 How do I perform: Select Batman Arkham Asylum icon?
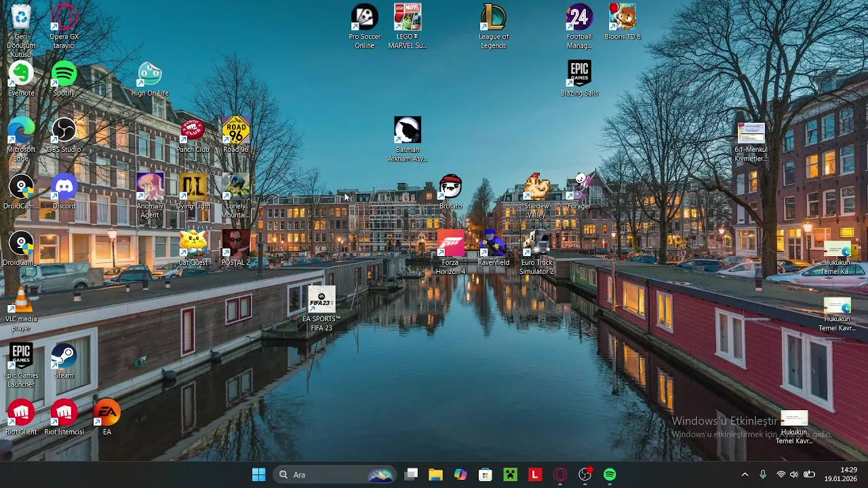click(x=408, y=139)
